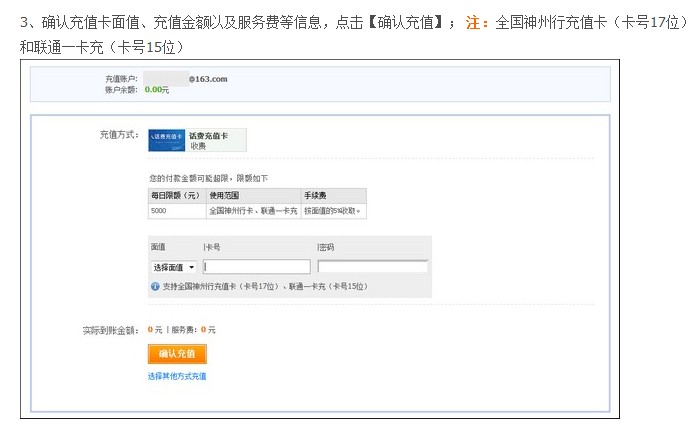695x430 pixels.
Task: Click the 充值方式 label
Action: [119, 135]
